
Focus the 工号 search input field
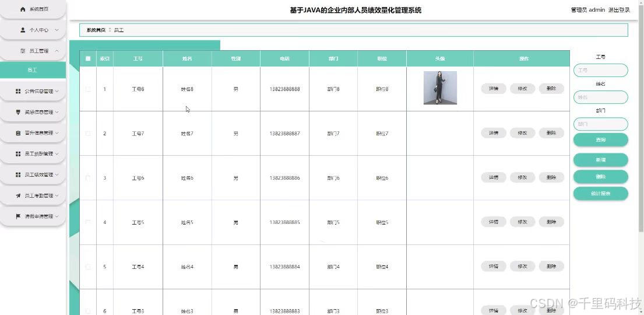coord(600,71)
